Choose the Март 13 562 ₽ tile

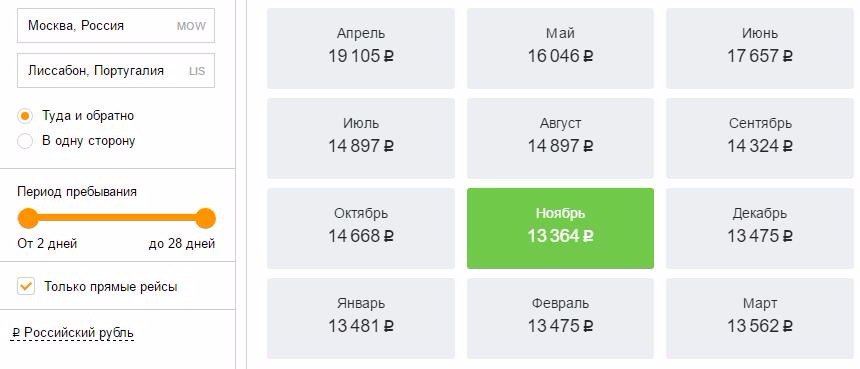(760, 318)
